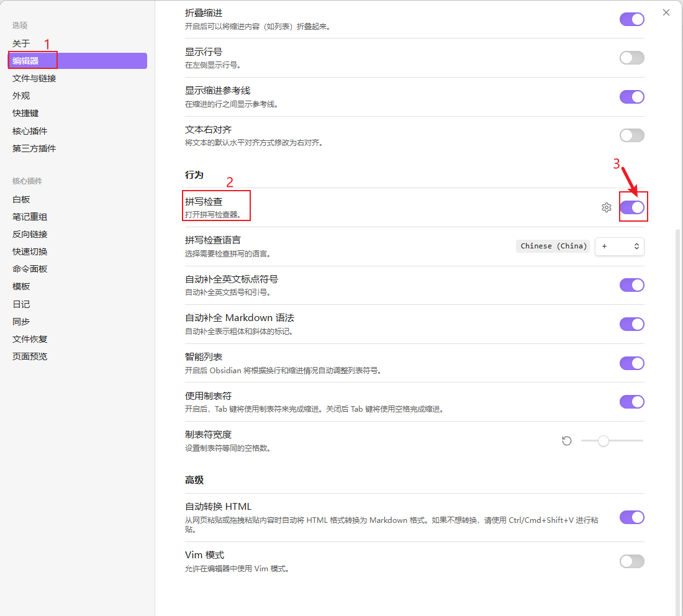Turn on Vim 模式 toggle
Viewport: 683px width, 616px height.
632,561
